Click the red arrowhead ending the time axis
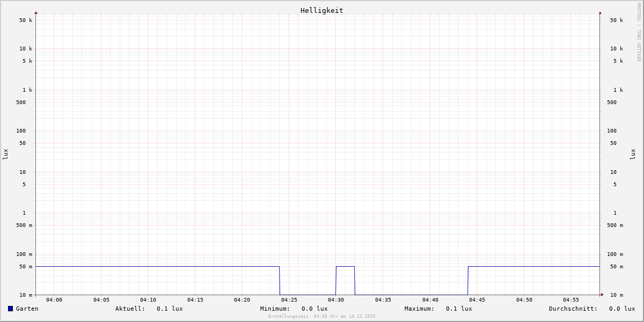This screenshot has width=644, height=322. 602,295
